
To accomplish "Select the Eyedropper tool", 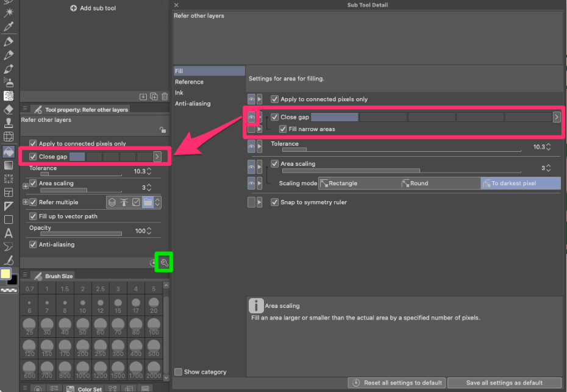I will pos(9,26).
